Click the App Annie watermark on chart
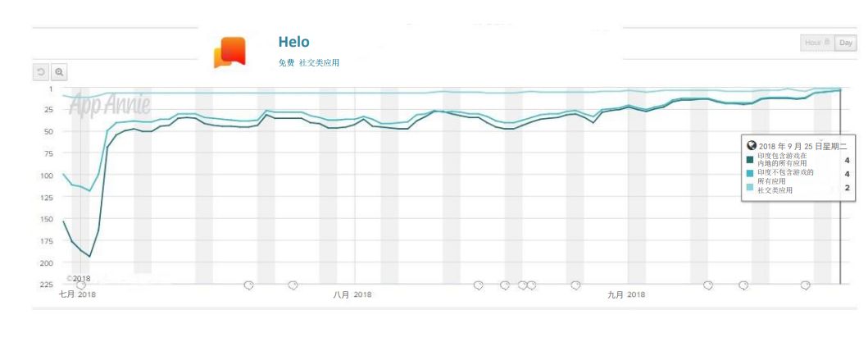The width and height of the screenshot is (868, 342). click(110, 103)
